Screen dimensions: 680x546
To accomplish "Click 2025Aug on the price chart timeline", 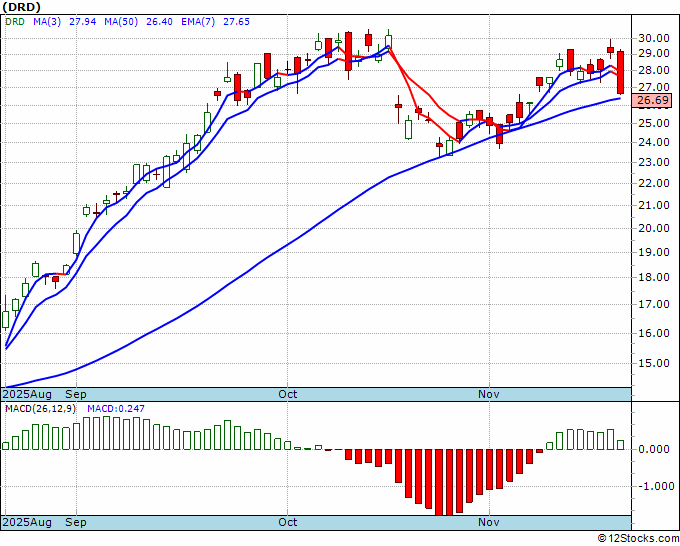I will click(x=27, y=394).
